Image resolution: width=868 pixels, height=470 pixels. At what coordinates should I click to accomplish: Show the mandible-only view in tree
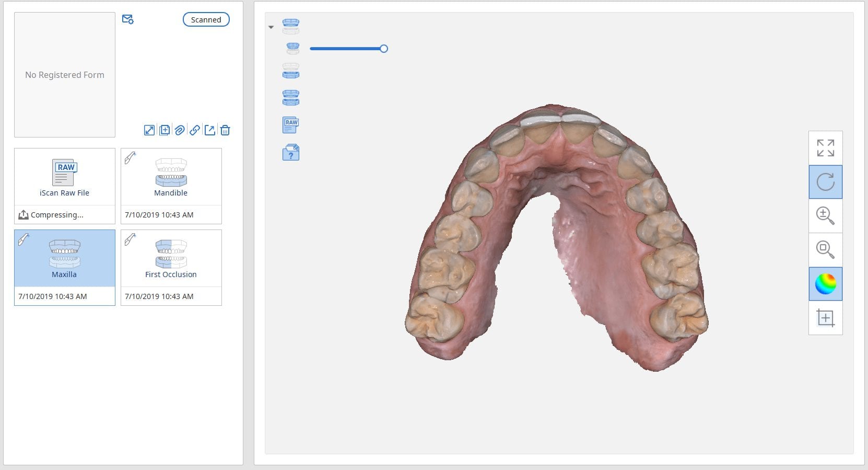point(291,71)
